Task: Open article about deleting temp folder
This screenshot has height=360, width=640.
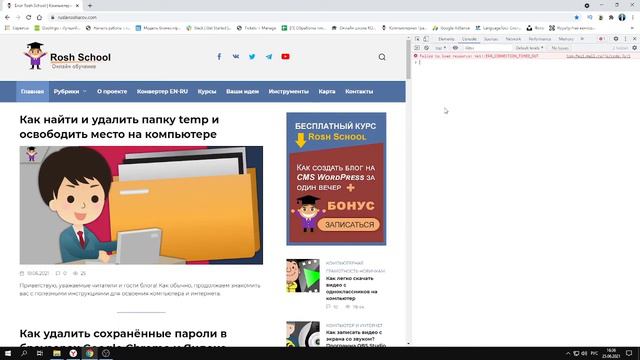Action: pyautogui.click(x=119, y=127)
